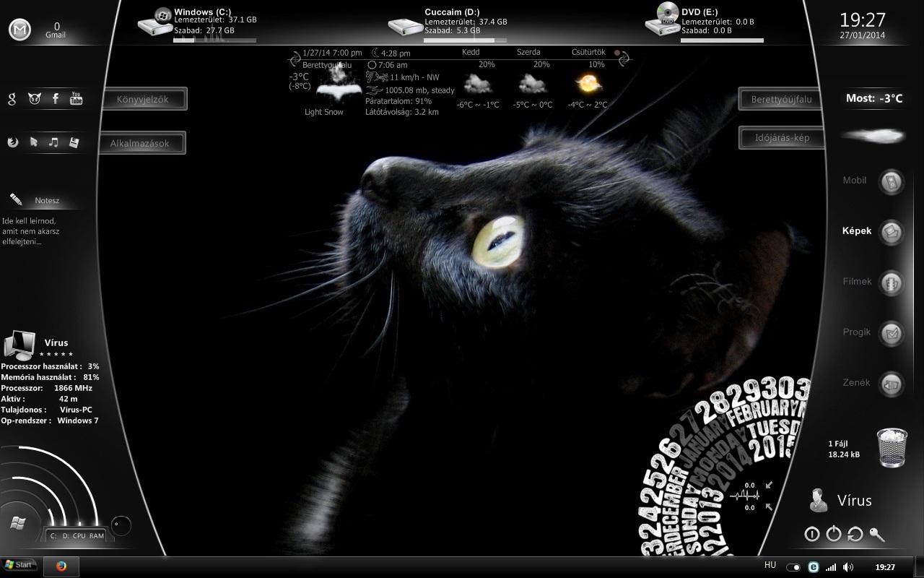Viewport: 924px width, 578px height.
Task: Click the small dot toggle near Csütörtök
Action: pyautogui.click(x=617, y=53)
